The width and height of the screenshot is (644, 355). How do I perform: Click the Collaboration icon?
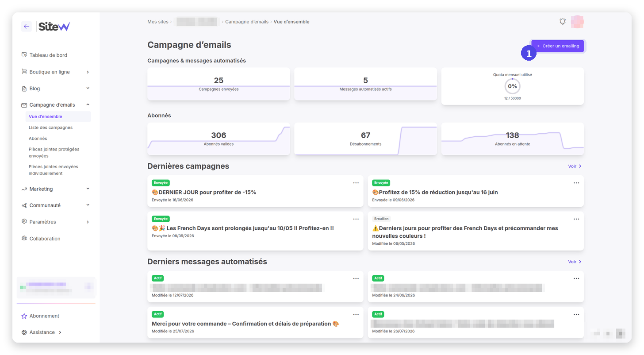coord(24,238)
